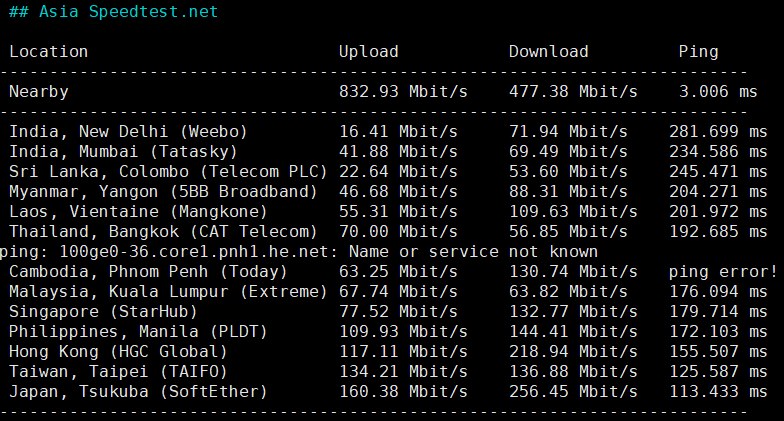This screenshot has height=421, width=784.
Task: Click Hong Kong ping '155.507 ms'
Action: (x=718, y=352)
